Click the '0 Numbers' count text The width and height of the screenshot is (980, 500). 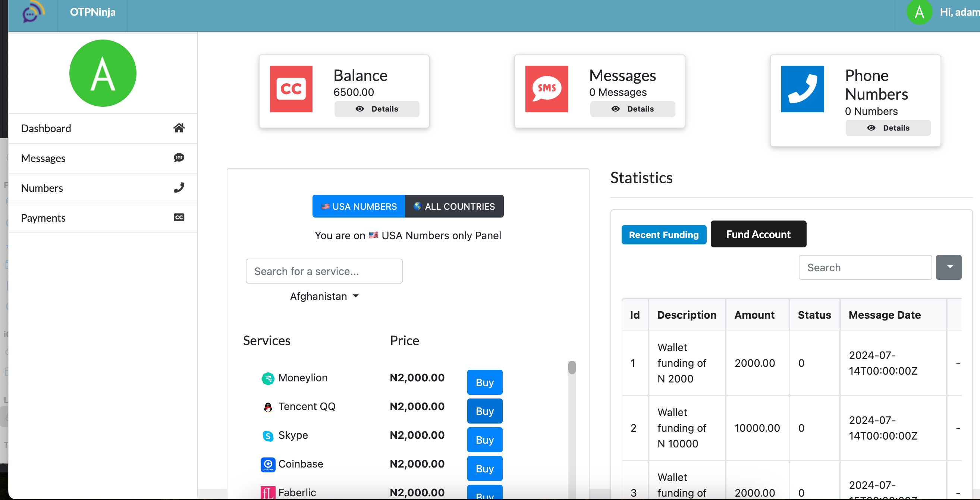871,111
